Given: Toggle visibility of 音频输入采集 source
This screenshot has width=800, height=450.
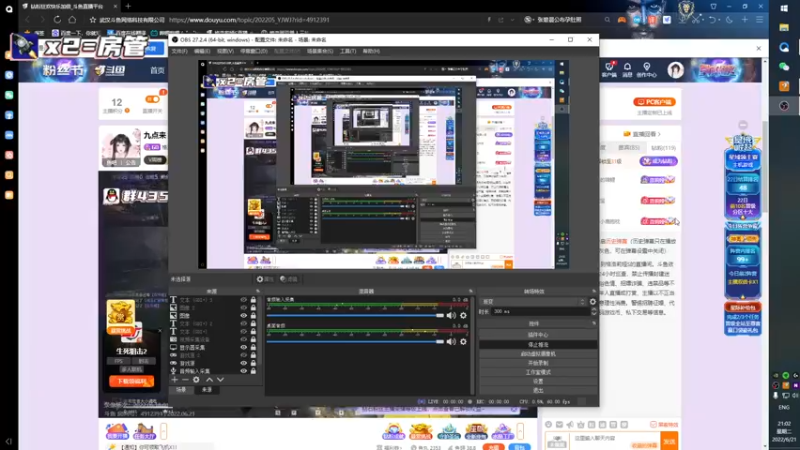Looking at the screenshot, I should click(243, 371).
